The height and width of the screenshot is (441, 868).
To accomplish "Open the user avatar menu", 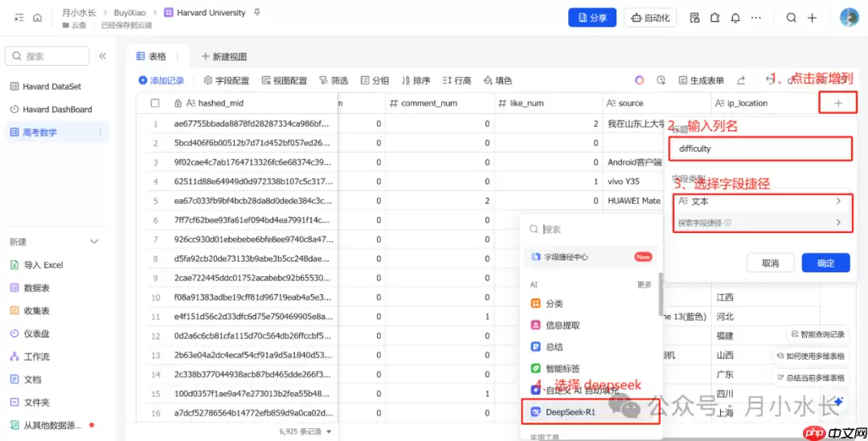I will tap(850, 18).
